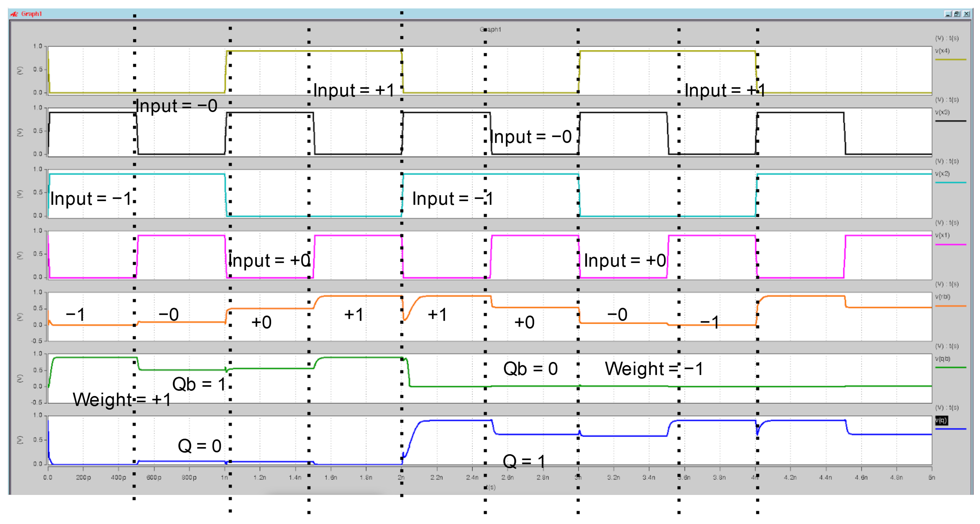The image size is (980, 524).
Task: Click the green v(qb) legend color line
Action: (950, 367)
